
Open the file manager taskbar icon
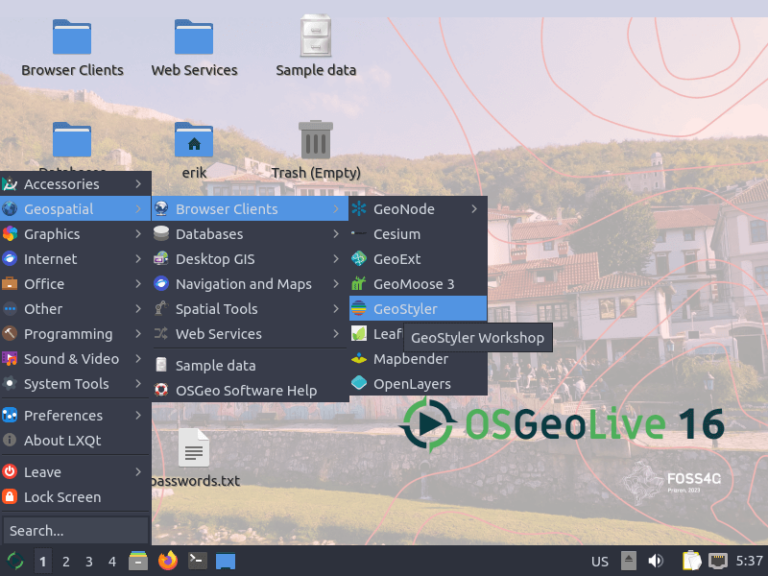pos(138,560)
